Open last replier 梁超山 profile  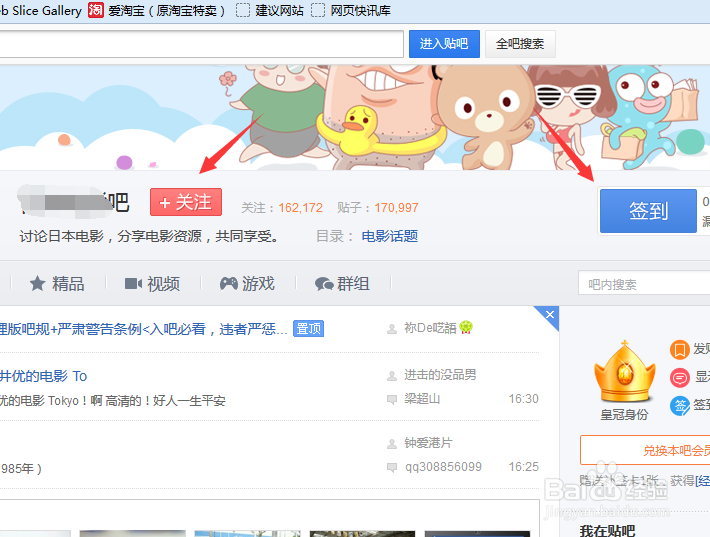pos(422,399)
